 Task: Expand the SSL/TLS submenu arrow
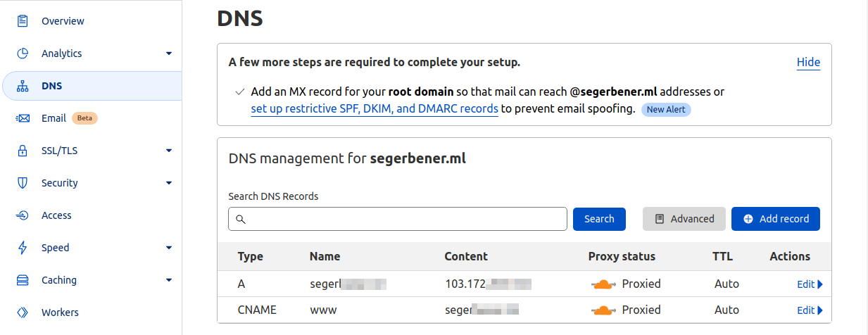[x=169, y=151]
